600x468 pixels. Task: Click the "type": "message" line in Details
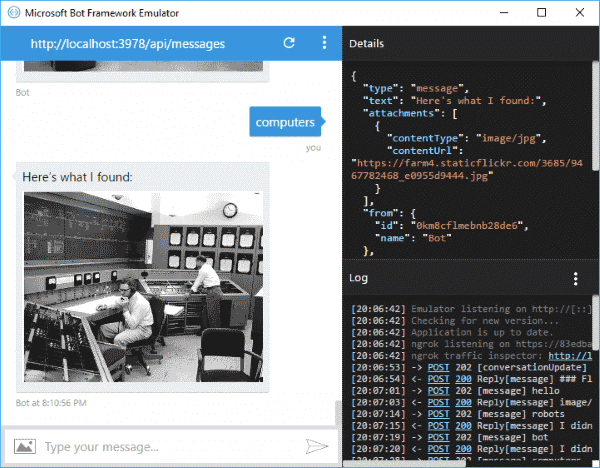point(416,88)
